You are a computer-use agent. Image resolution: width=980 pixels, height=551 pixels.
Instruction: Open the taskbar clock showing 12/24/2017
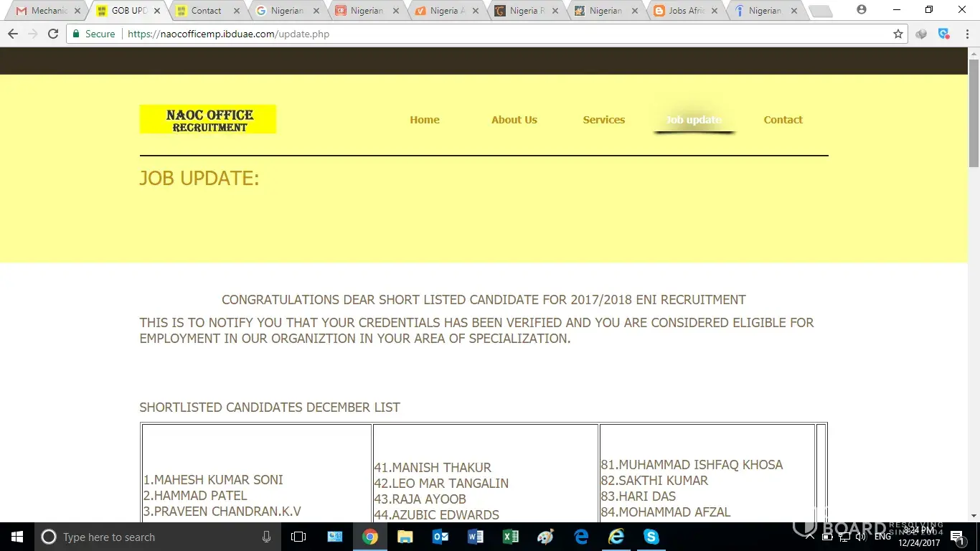tap(919, 537)
